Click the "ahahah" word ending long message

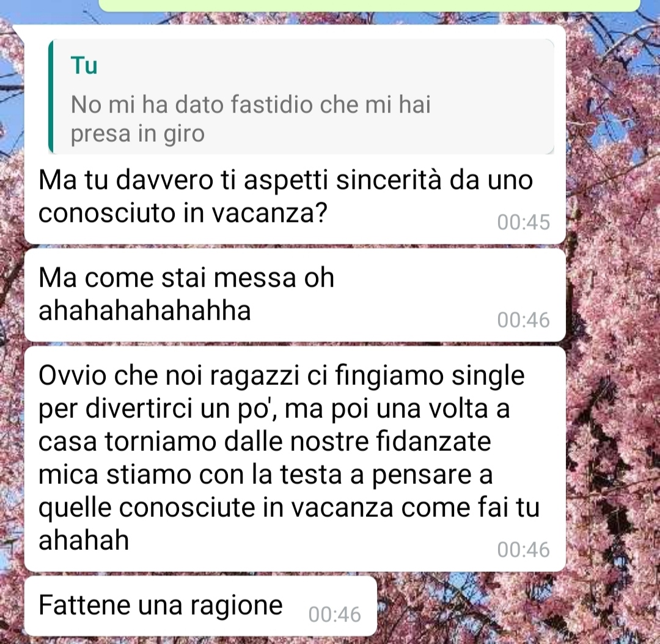pyautogui.click(x=83, y=540)
